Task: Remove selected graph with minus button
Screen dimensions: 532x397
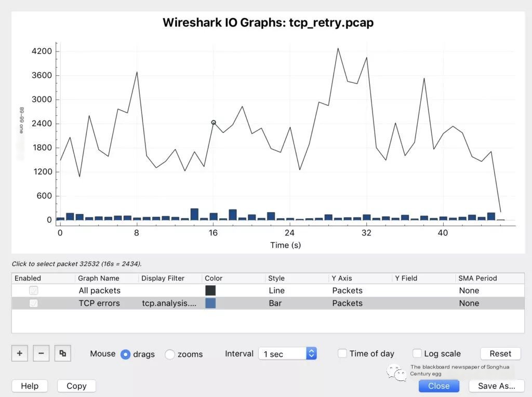Action: tap(41, 353)
